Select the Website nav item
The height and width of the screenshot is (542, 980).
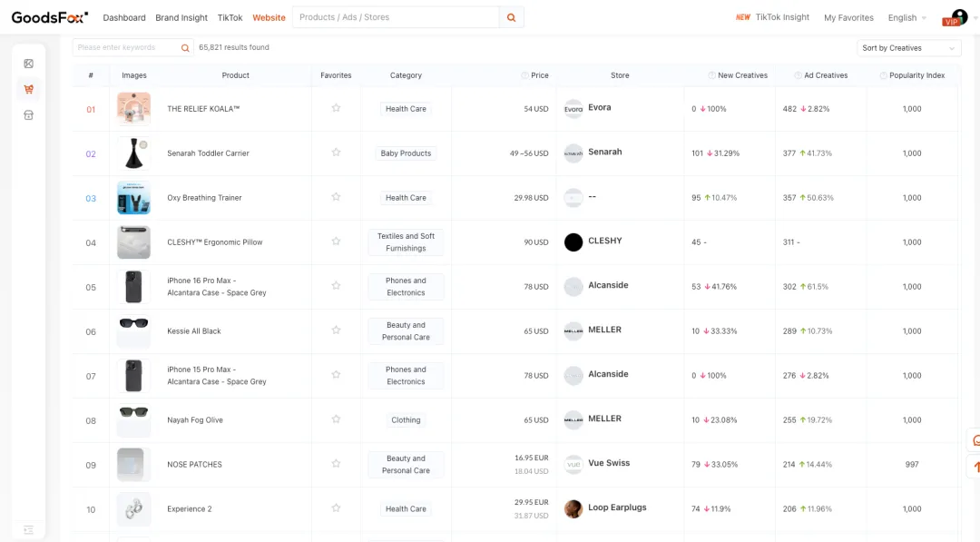pyautogui.click(x=269, y=17)
